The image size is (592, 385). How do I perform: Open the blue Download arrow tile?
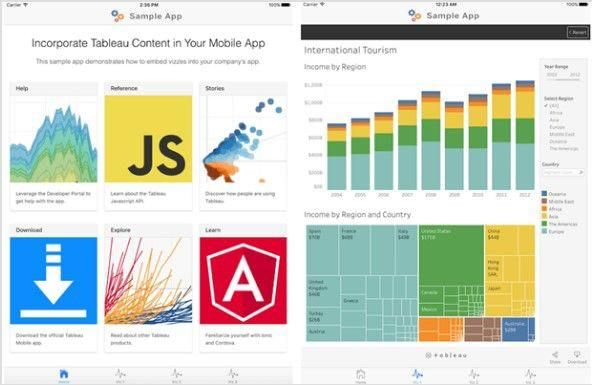click(x=54, y=280)
